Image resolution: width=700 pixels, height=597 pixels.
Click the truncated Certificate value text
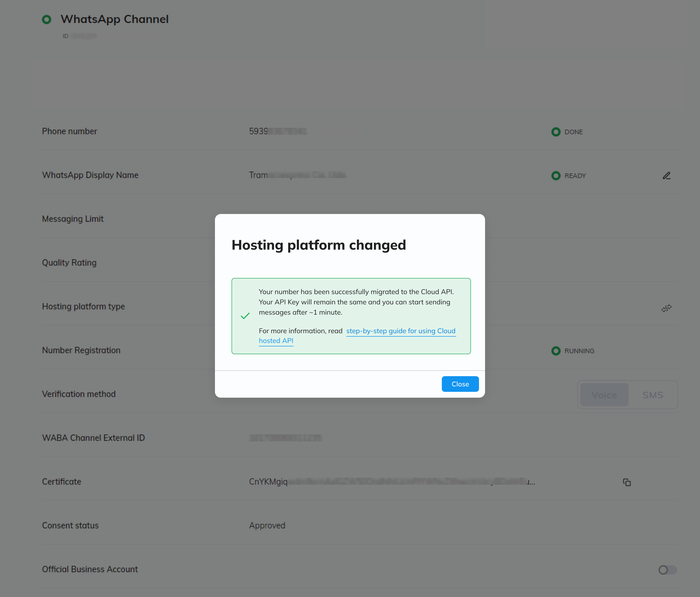(392, 481)
